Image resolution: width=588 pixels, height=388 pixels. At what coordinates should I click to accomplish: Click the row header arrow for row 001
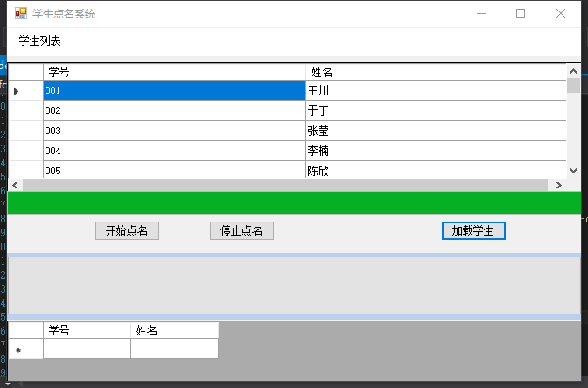(x=25, y=91)
